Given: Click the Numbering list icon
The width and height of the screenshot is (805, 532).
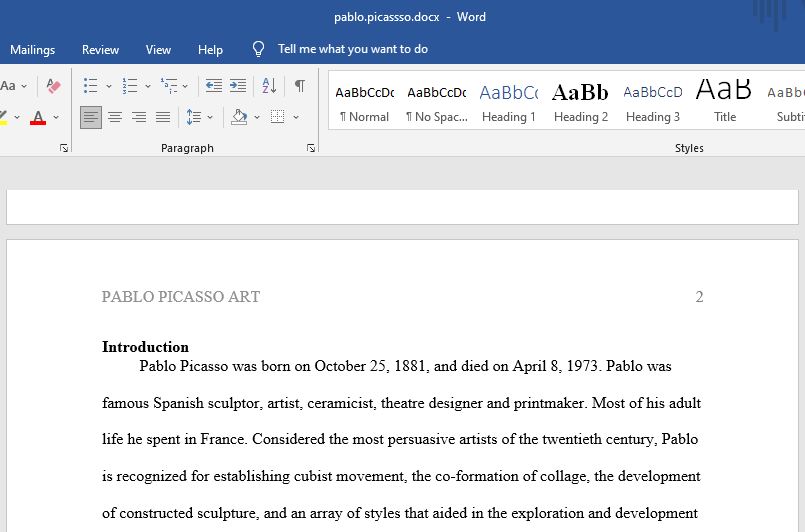Looking at the screenshot, I should [130, 85].
